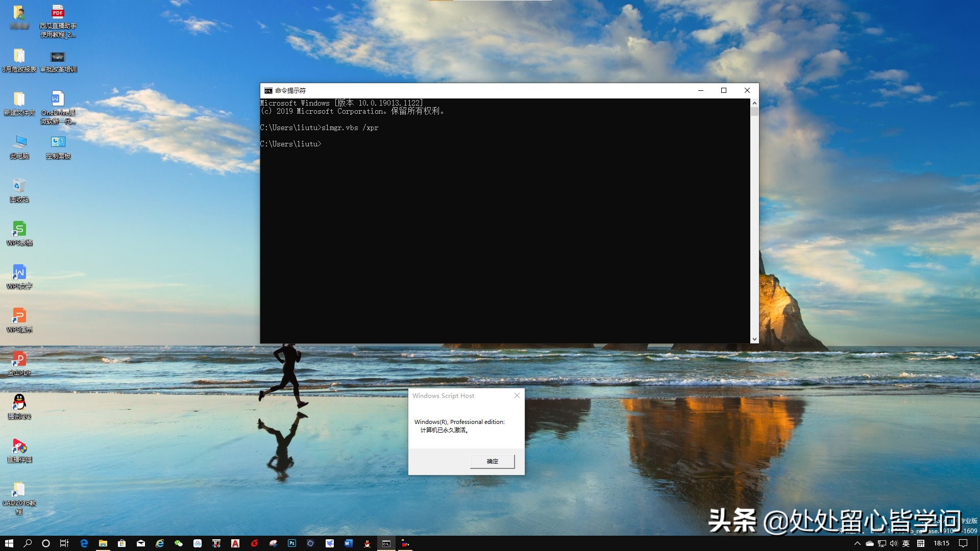Open the Start menu
Image resolution: width=980 pixels, height=551 pixels.
click(10, 543)
